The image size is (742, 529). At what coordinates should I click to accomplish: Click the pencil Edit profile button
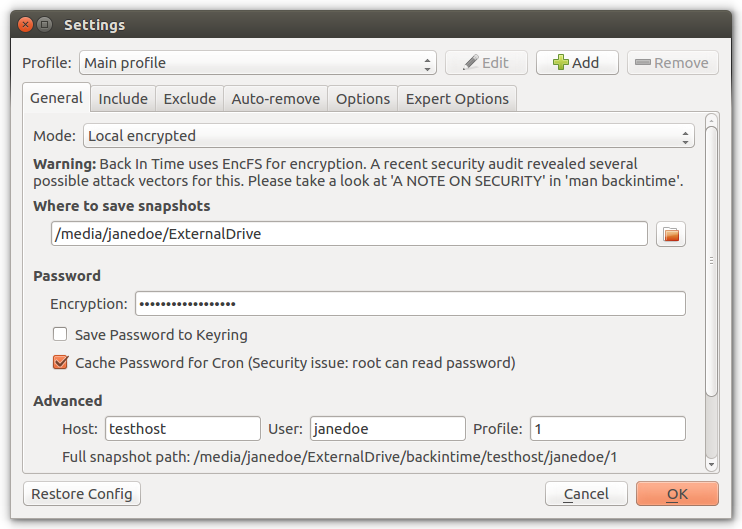(x=486, y=62)
